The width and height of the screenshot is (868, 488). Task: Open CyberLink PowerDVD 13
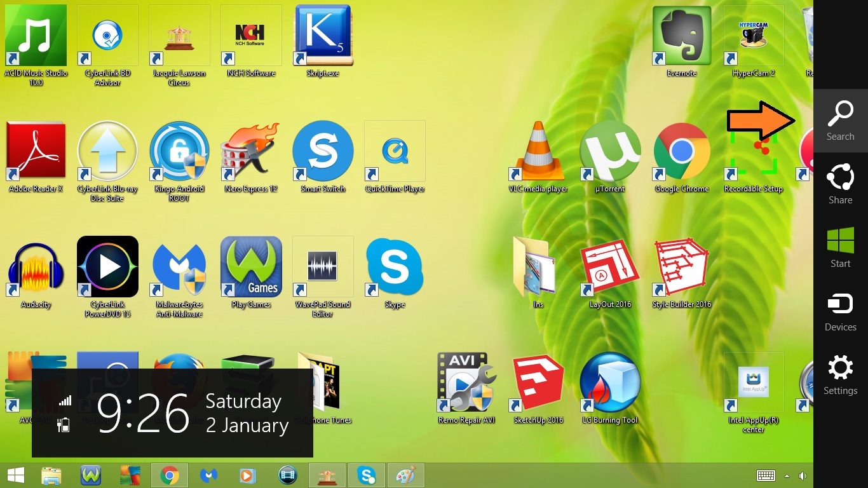point(107,267)
